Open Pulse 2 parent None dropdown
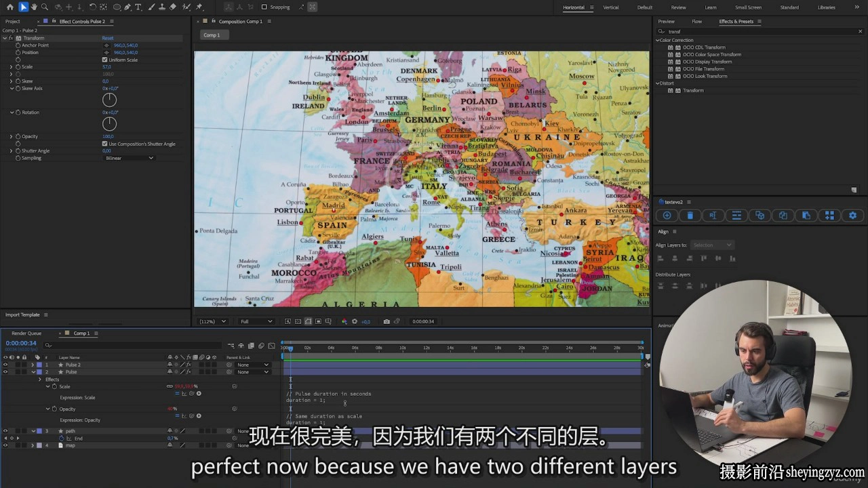The image size is (868, 488). coord(252,365)
